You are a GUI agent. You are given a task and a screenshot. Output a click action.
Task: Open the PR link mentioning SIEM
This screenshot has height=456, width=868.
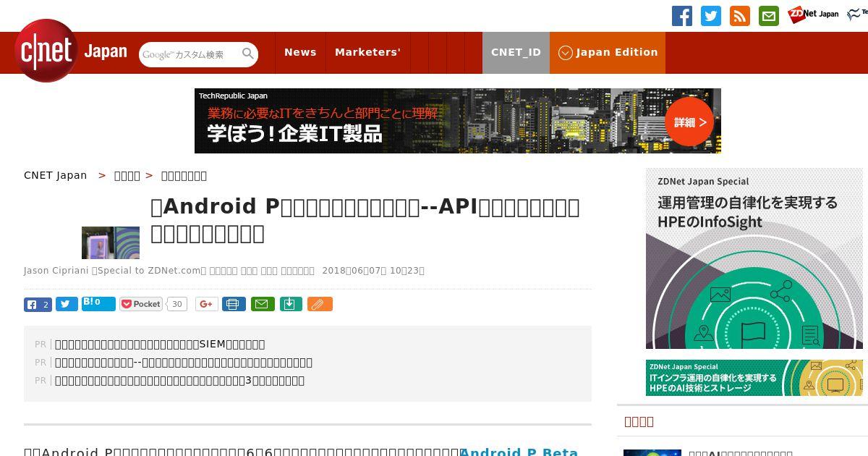tap(160, 344)
